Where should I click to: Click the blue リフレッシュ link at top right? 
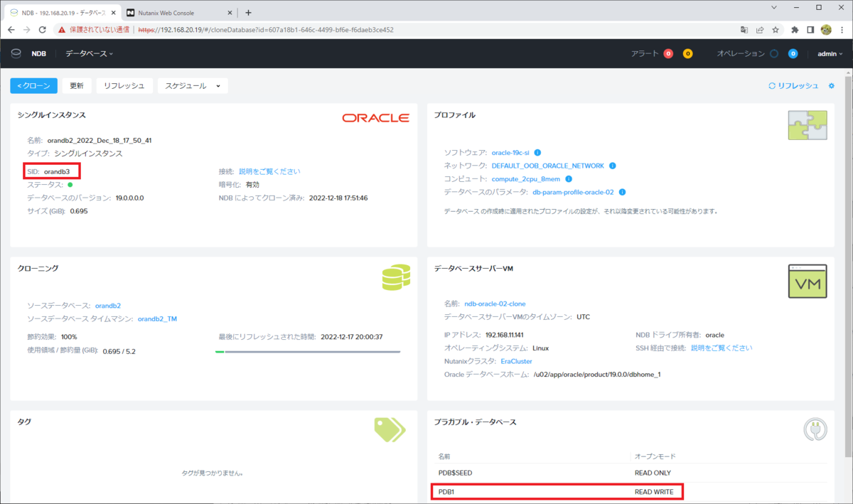(793, 85)
